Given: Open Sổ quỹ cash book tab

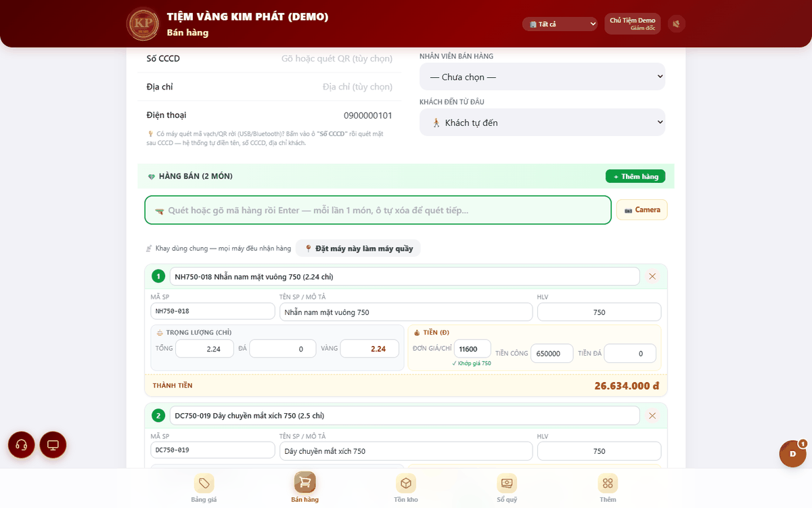Looking at the screenshot, I should click(507, 488).
